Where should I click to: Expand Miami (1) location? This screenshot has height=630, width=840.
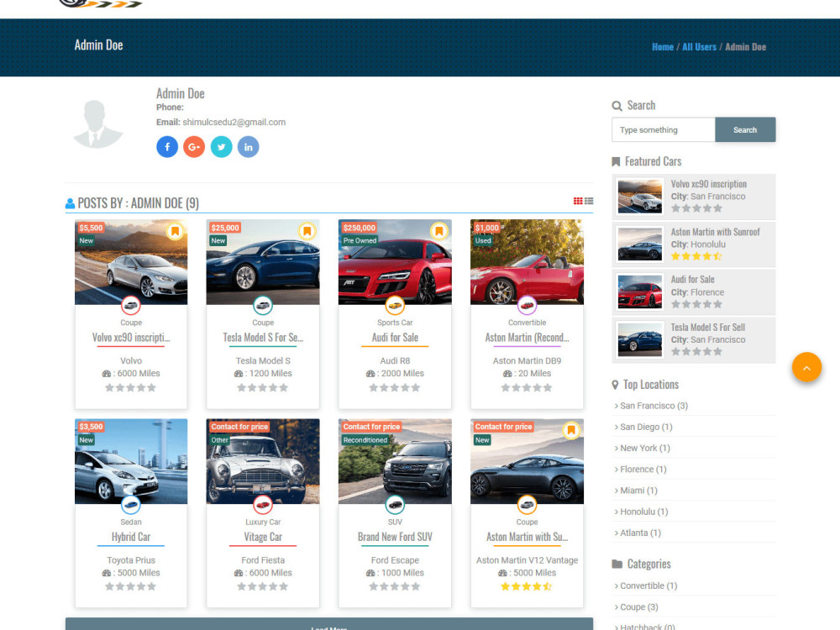pyautogui.click(x=638, y=491)
